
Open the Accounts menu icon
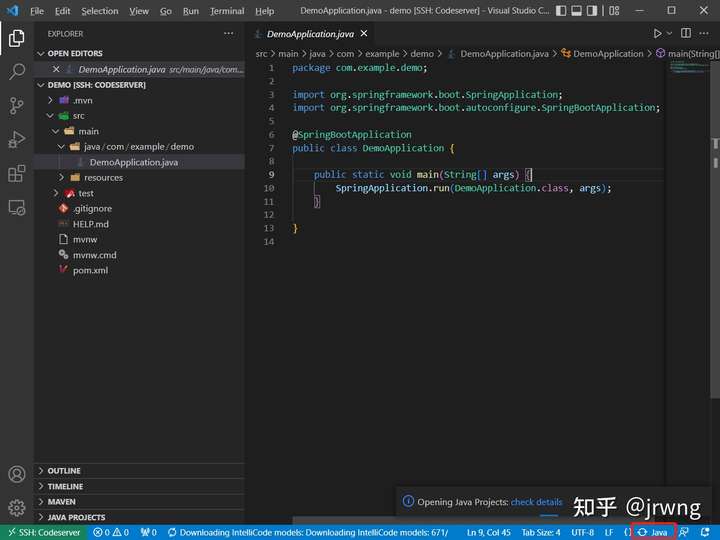tap(17, 474)
